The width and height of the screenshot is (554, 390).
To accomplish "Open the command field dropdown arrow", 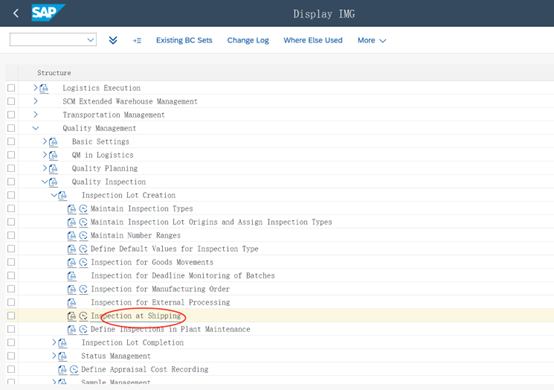I will [x=90, y=40].
